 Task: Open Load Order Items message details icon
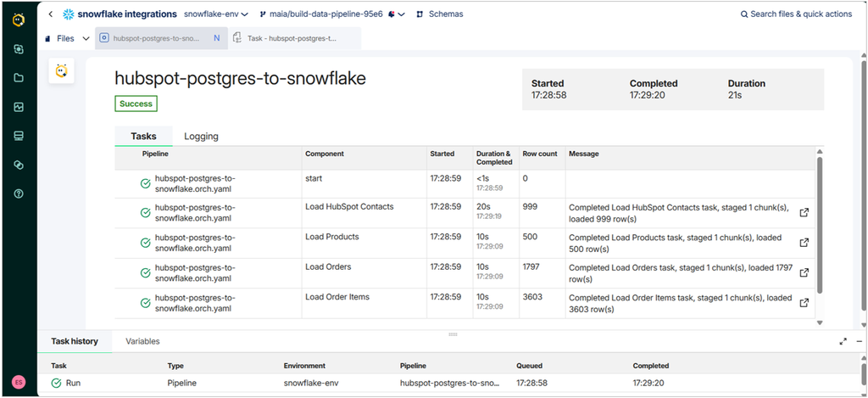tap(804, 303)
